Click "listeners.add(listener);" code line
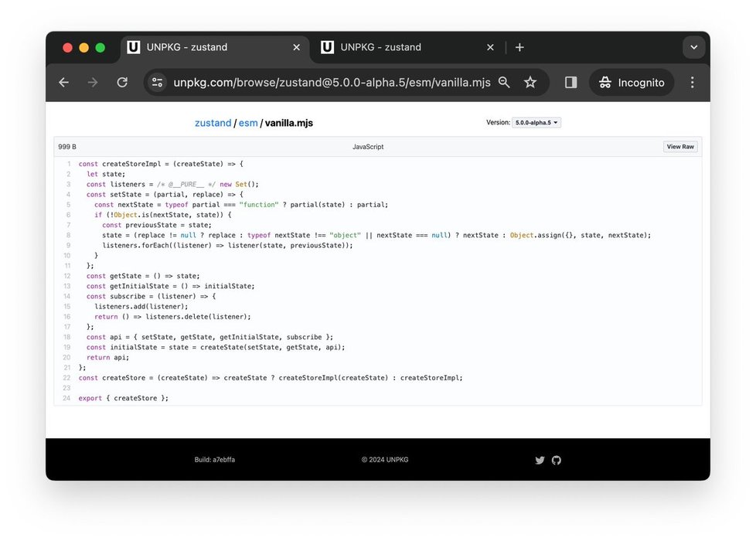Viewport: 756px width, 541px height. (141, 307)
